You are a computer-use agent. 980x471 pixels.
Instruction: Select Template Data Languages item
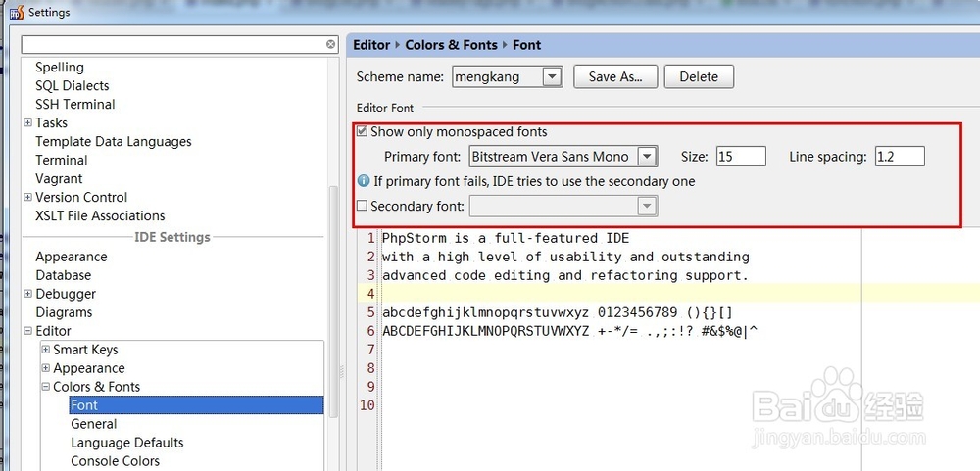[x=113, y=142]
